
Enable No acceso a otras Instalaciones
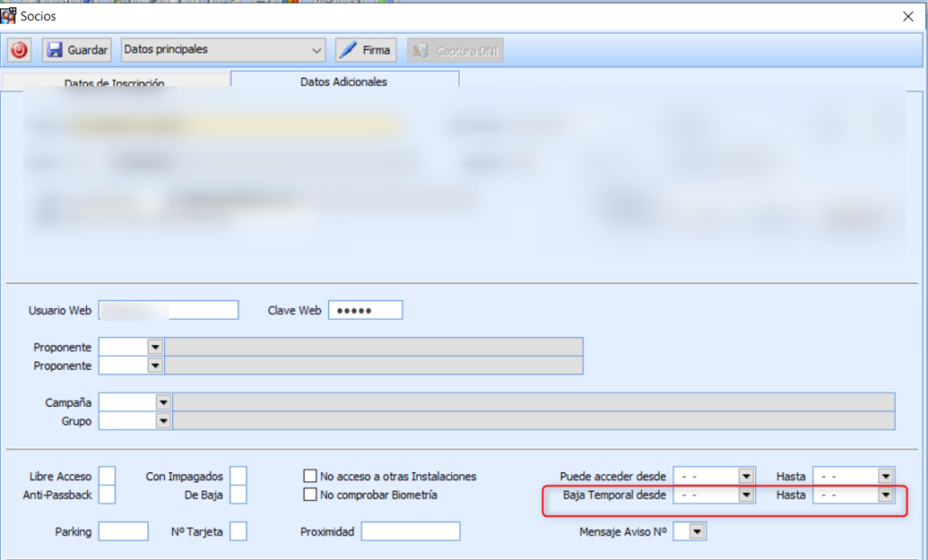(311, 477)
